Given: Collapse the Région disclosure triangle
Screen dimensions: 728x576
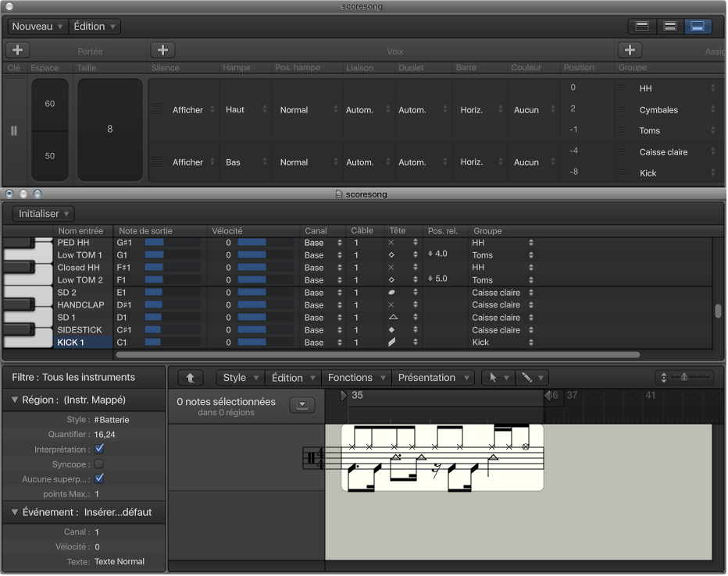Looking at the screenshot, I should click(15, 400).
